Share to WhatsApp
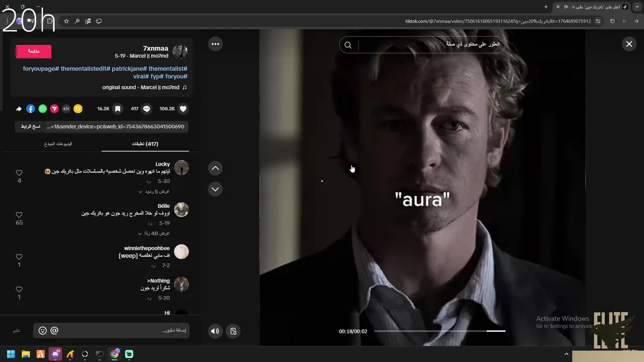The width and height of the screenshot is (644, 362). [42, 109]
